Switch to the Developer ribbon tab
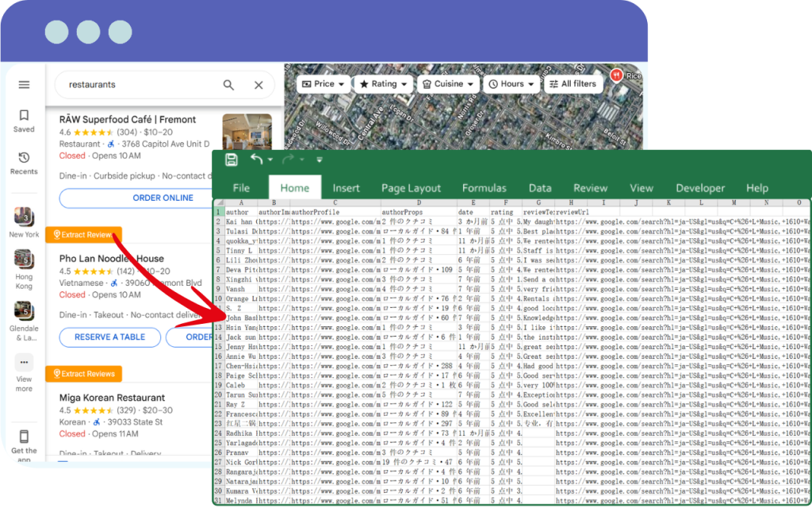The width and height of the screenshot is (812, 508). point(700,188)
